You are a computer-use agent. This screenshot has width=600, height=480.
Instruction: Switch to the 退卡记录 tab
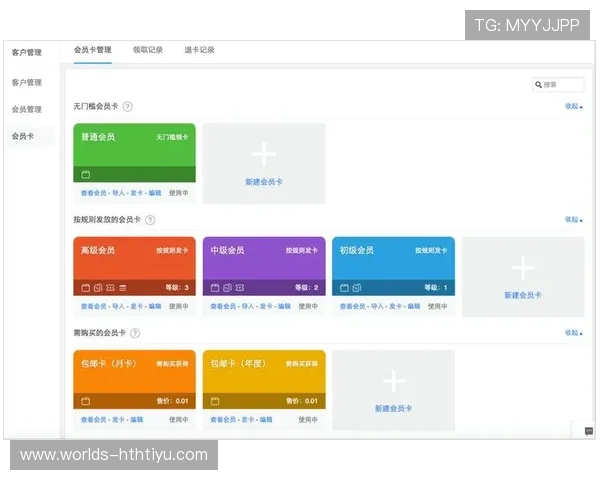coord(199,50)
